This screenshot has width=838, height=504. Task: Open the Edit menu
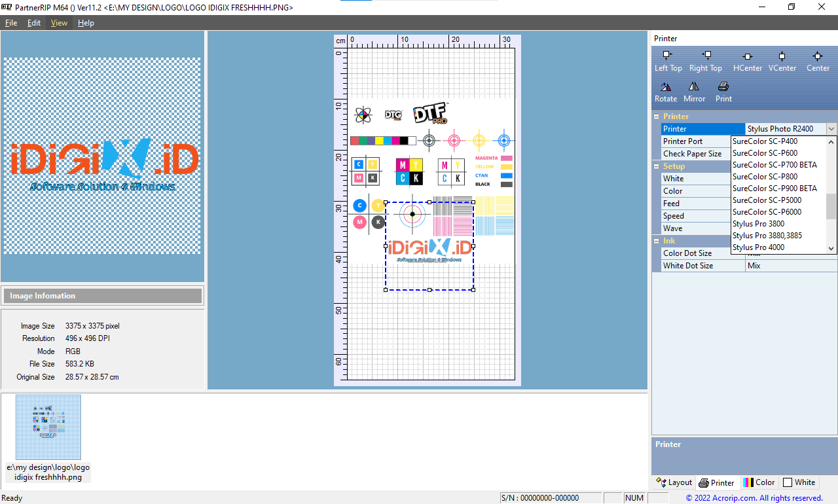coord(34,23)
